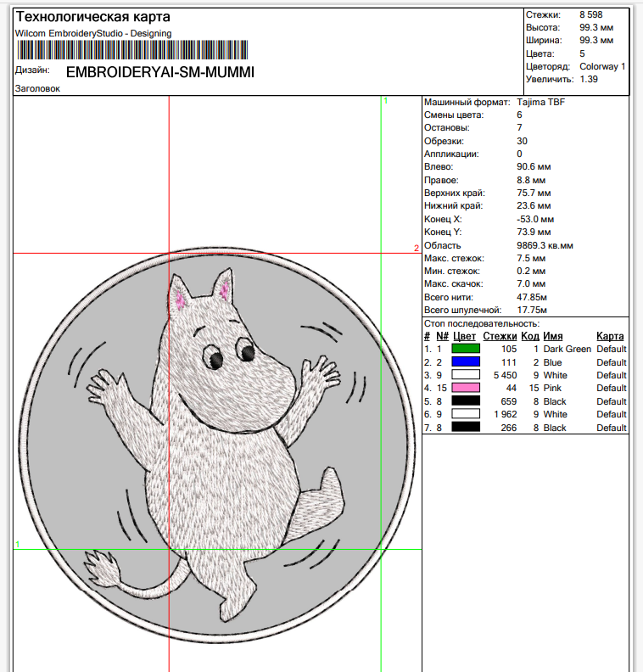The height and width of the screenshot is (672, 643).
Task: Click the Смены цвета value 6
Action: tap(519, 115)
